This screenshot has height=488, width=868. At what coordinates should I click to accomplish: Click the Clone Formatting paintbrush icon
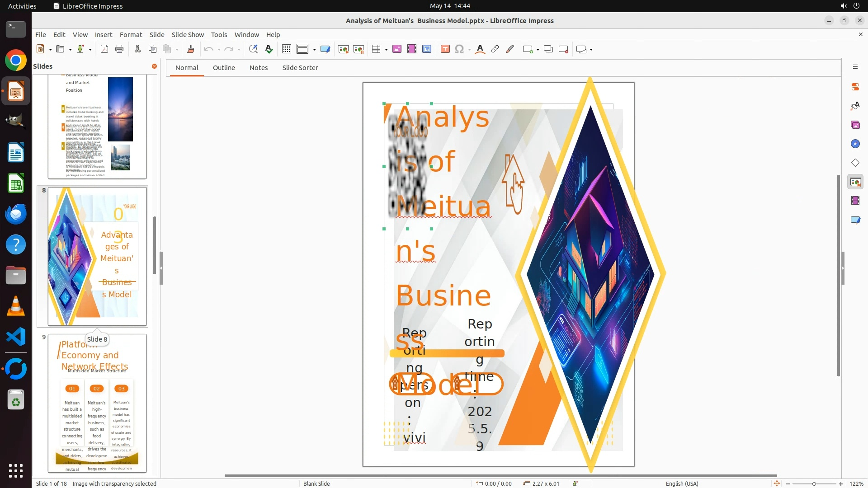190,49
